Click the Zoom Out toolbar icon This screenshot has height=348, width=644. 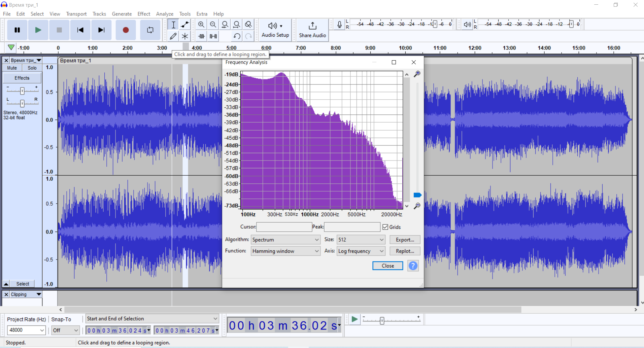[x=213, y=25]
